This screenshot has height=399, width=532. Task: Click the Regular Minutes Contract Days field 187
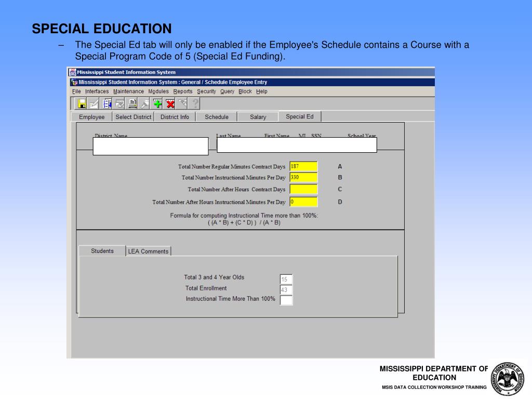[x=303, y=166]
